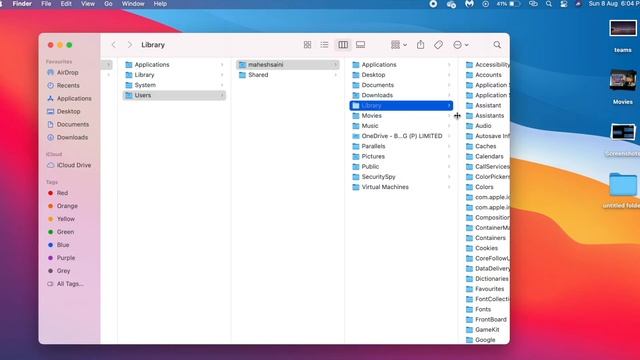Expand the Shared folder chevron
Viewport: 640px width, 360px height.
[336, 75]
